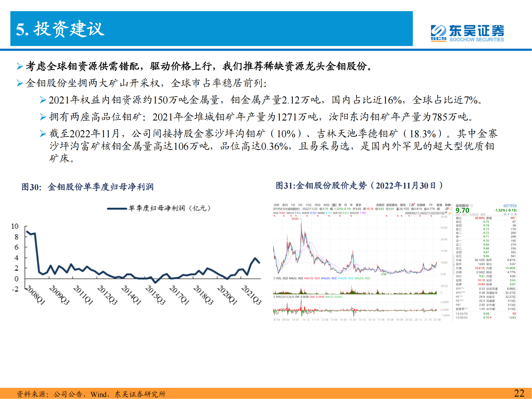532x399 pixels.
Task: Click the PE TTM 29.9 value
Action: (482, 297)
